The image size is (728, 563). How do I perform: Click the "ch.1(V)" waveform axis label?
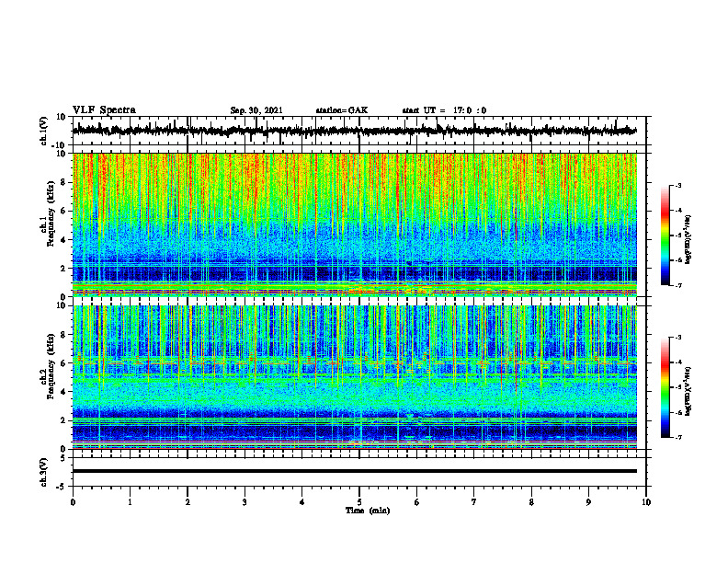(43, 131)
